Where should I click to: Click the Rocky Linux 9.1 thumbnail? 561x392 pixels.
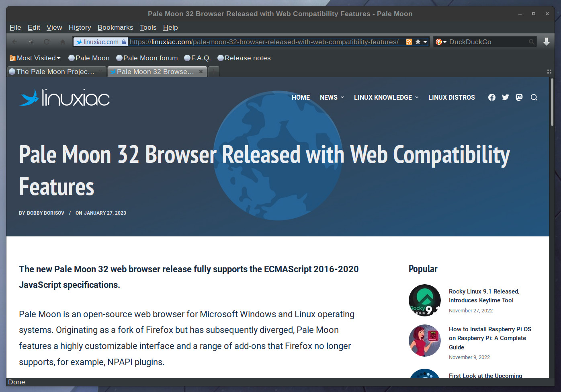425,300
